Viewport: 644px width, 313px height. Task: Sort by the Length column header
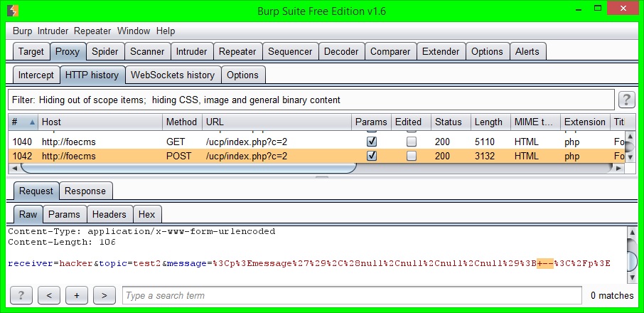pyautogui.click(x=490, y=122)
